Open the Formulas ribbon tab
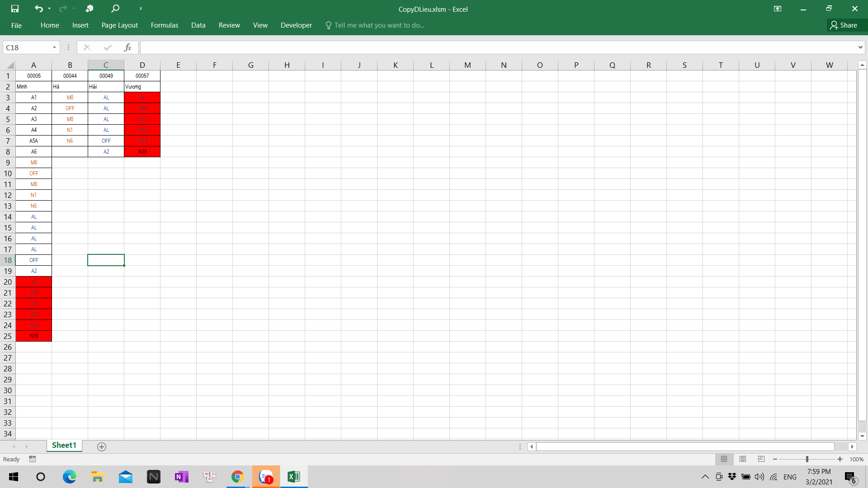The image size is (868, 488). (164, 25)
